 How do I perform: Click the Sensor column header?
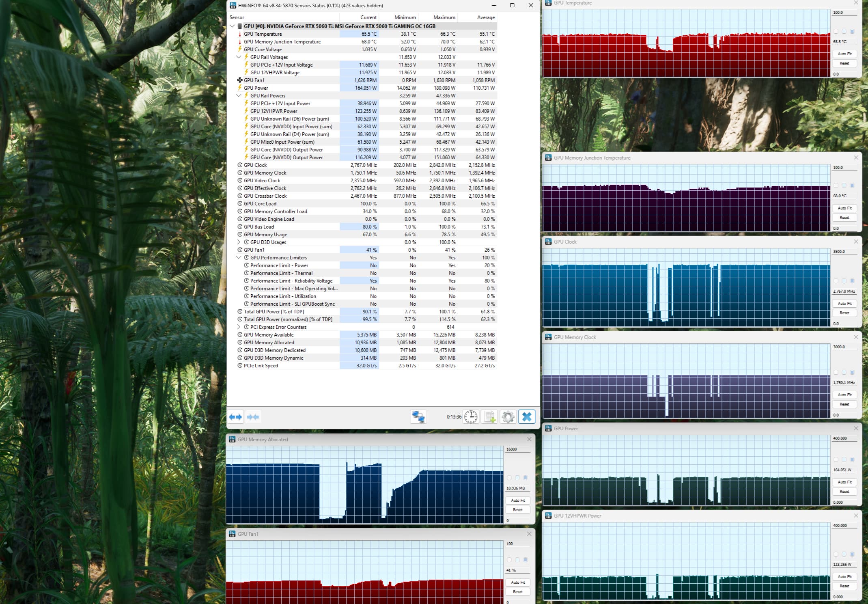237,17
